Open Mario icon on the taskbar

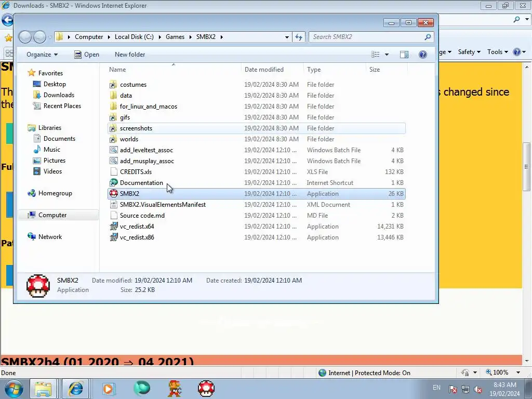click(x=175, y=389)
